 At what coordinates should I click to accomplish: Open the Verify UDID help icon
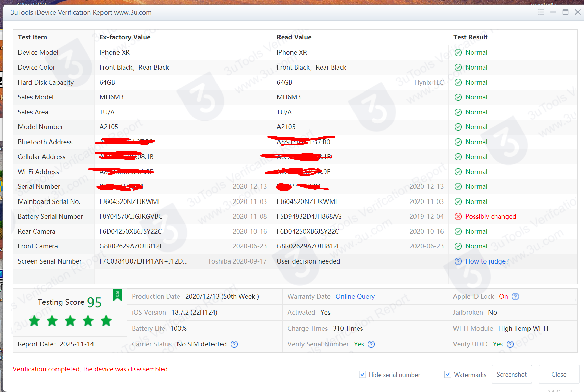coord(510,344)
